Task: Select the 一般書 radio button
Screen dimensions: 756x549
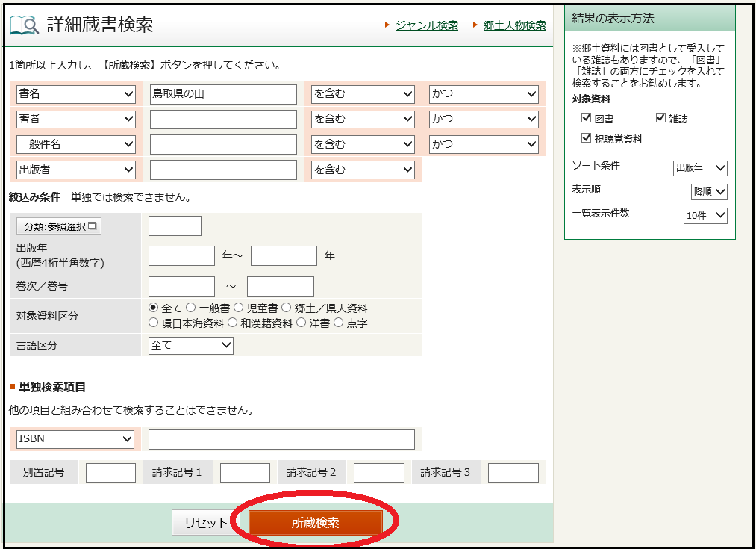Action: coord(191,308)
